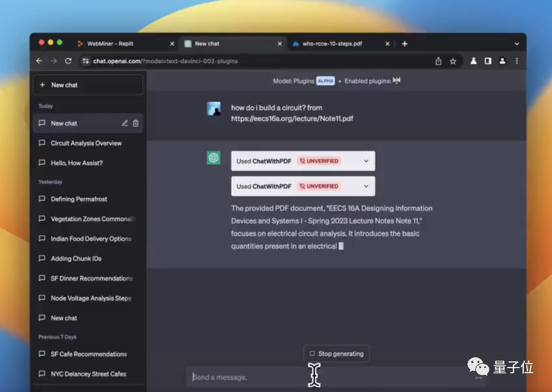Bookmark page with the star icon
552x392 pixels.
click(453, 61)
